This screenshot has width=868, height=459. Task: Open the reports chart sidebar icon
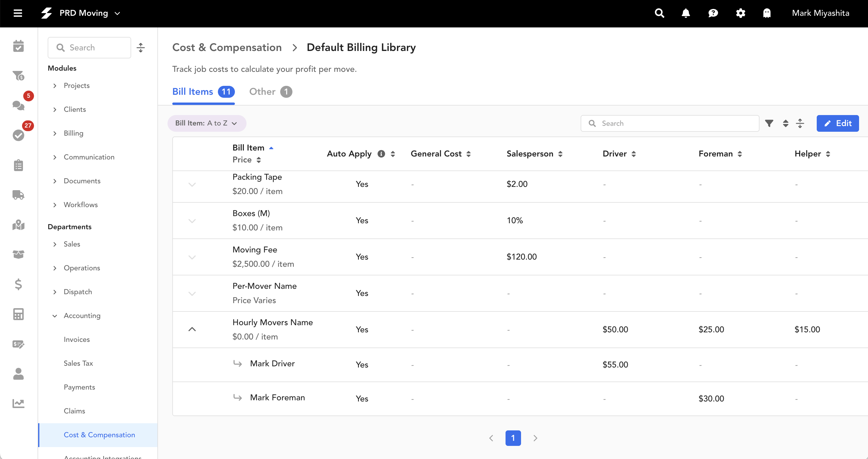(18, 403)
